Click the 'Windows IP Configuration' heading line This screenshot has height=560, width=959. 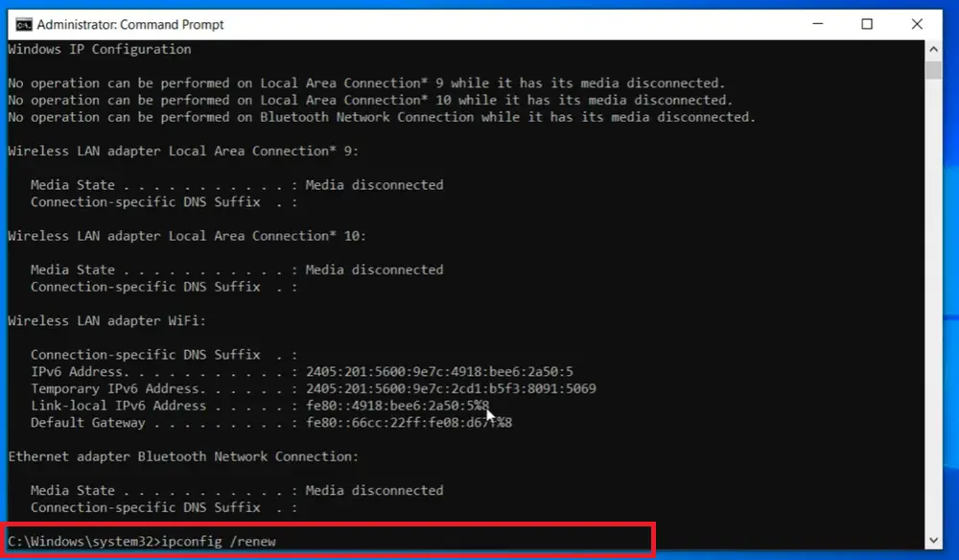pyautogui.click(x=100, y=50)
